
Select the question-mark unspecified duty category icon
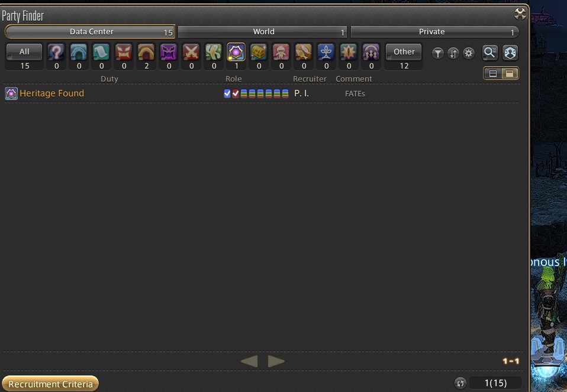[x=56, y=53]
